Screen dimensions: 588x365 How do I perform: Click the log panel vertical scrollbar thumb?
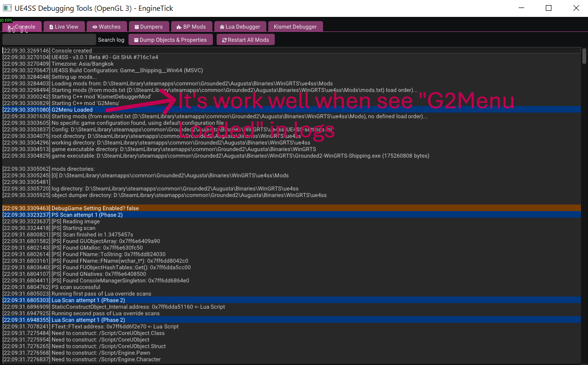[584, 56]
